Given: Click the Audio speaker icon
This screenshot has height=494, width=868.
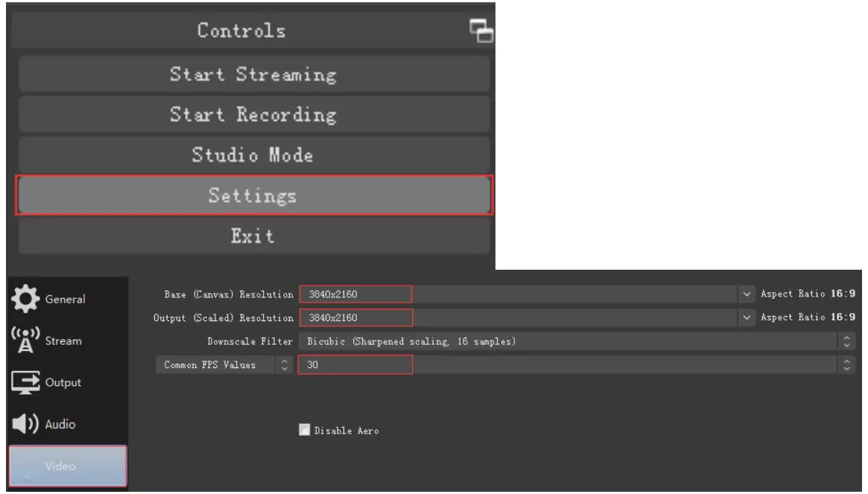Looking at the screenshot, I should (25, 424).
